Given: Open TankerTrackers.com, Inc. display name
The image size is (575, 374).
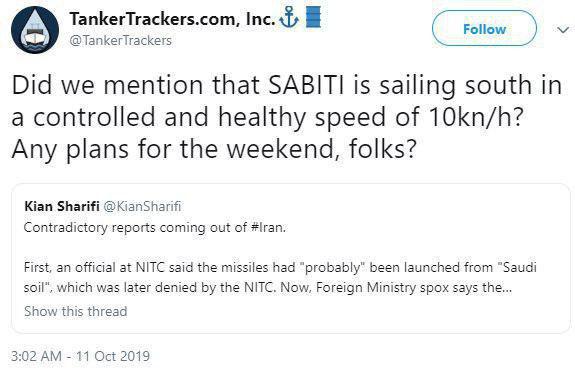Looking at the screenshot, I should pyautogui.click(x=172, y=19).
